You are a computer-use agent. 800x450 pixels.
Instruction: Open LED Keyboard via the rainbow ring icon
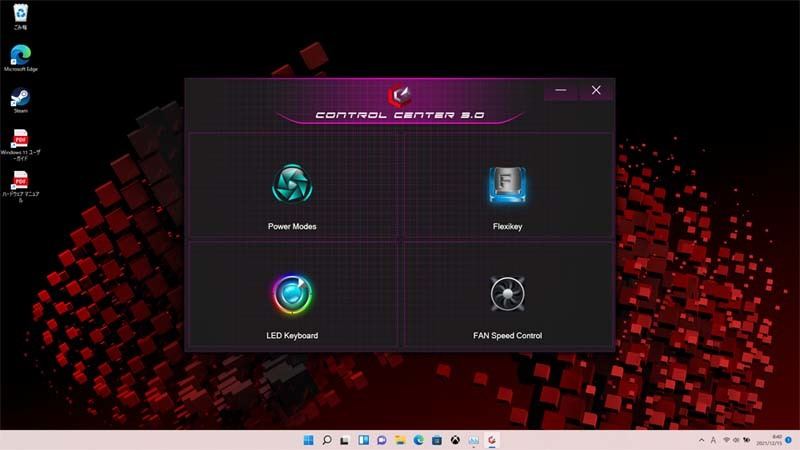pos(292,294)
